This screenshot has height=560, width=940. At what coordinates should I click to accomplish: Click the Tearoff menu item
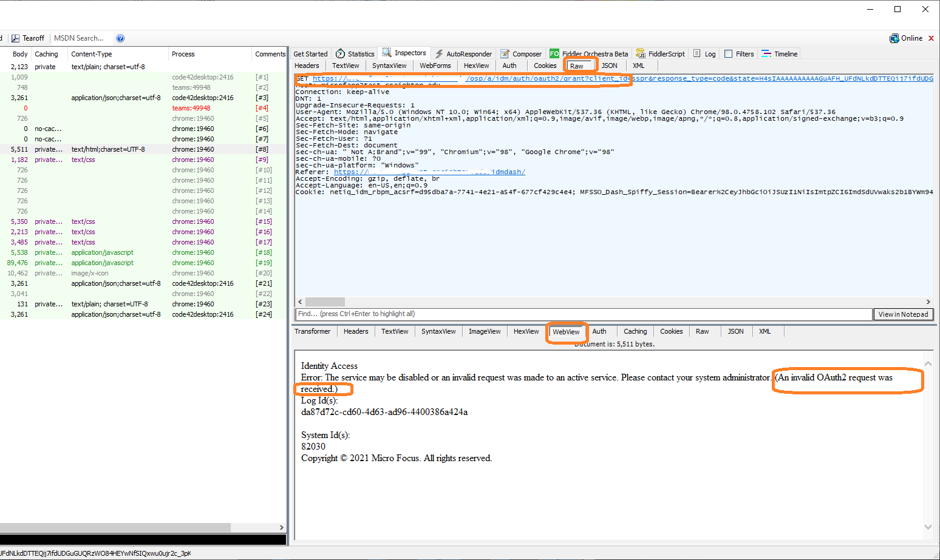tap(28, 38)
